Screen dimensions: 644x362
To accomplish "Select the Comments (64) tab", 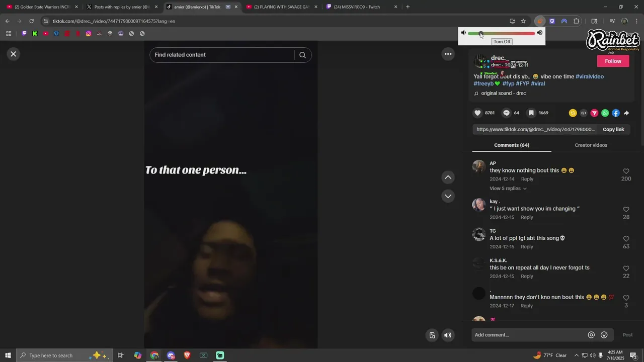I will [x=512, y=145].
